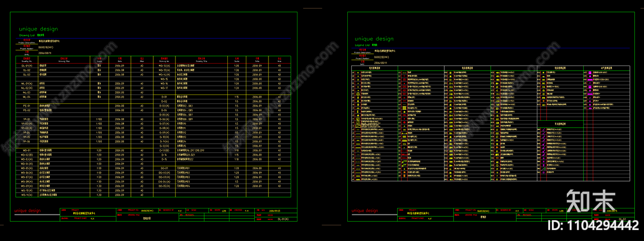Pick drawing number D-15
Viewport: 644px width, 241px height.
(164, 159)
